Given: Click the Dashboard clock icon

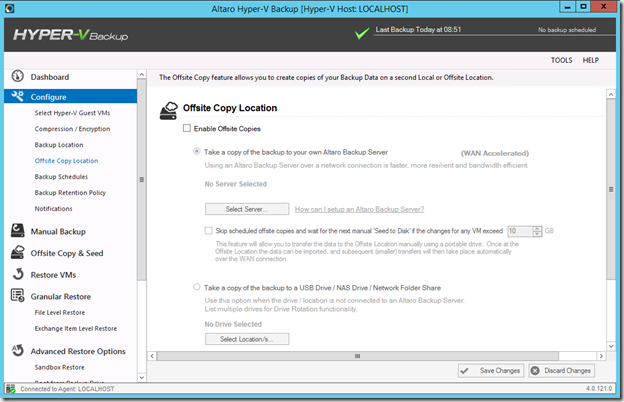Looking at the screenshot, I should tap(18, 76).
